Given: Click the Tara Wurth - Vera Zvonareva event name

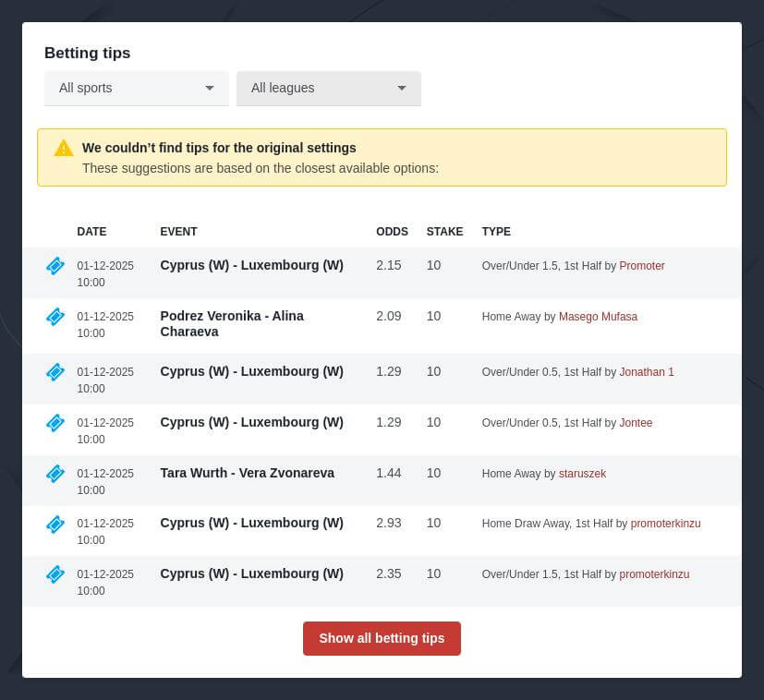Looking at the screenshot, I should point(247,473).
